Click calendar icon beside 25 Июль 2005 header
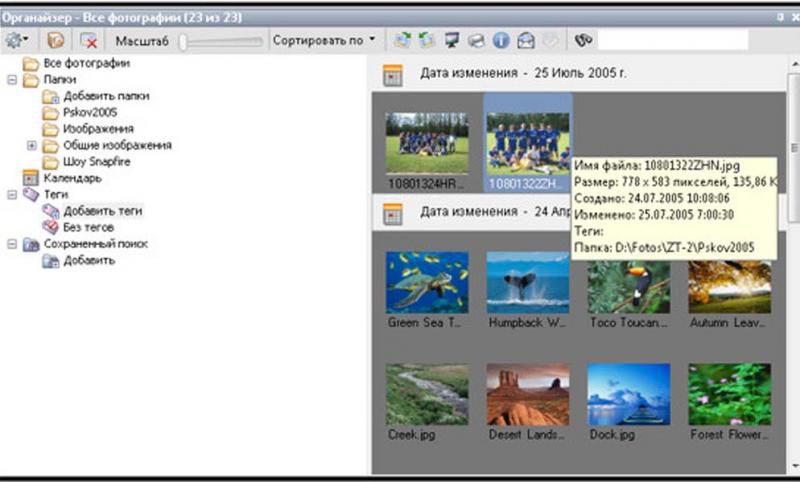This screenshot has height=482, width=800. point(392,74)
